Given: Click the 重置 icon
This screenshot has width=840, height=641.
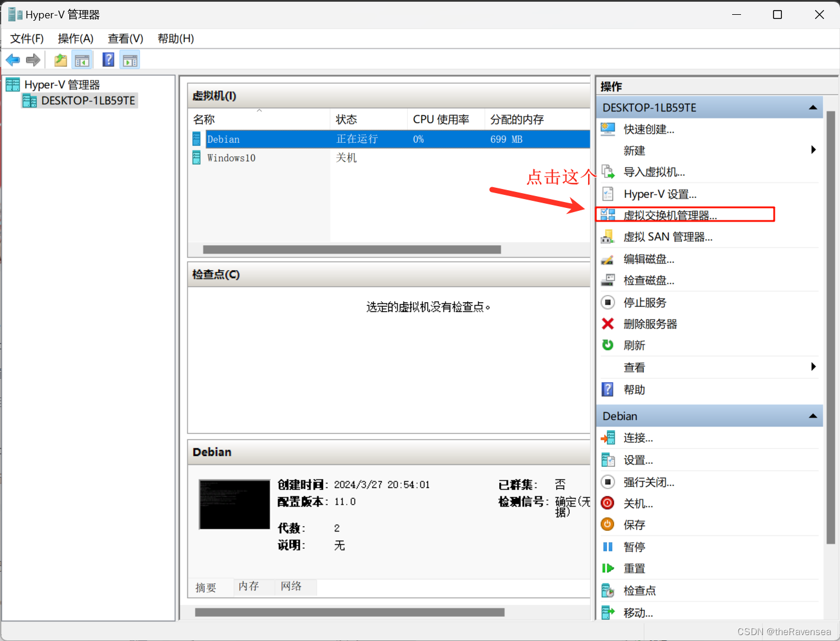Looking at the screenshot, I should point(608,568).
